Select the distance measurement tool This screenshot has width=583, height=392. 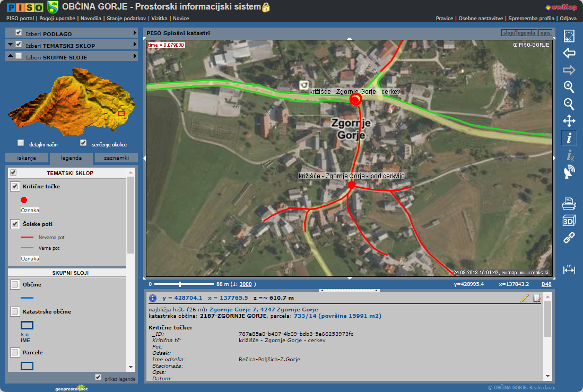coord(569,269)
